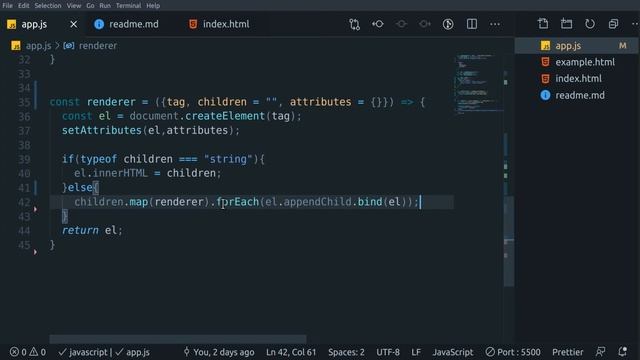Viewport: 640px width, 360px height.
Task: Split the editor to the right
Action: (x=471, y=24)
